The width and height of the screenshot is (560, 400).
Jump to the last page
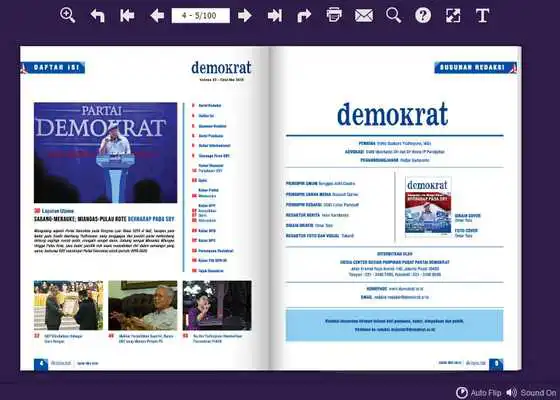tap(274, 16)
